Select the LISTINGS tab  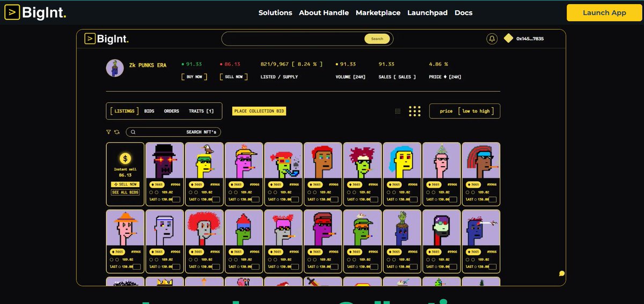point(125,111)
